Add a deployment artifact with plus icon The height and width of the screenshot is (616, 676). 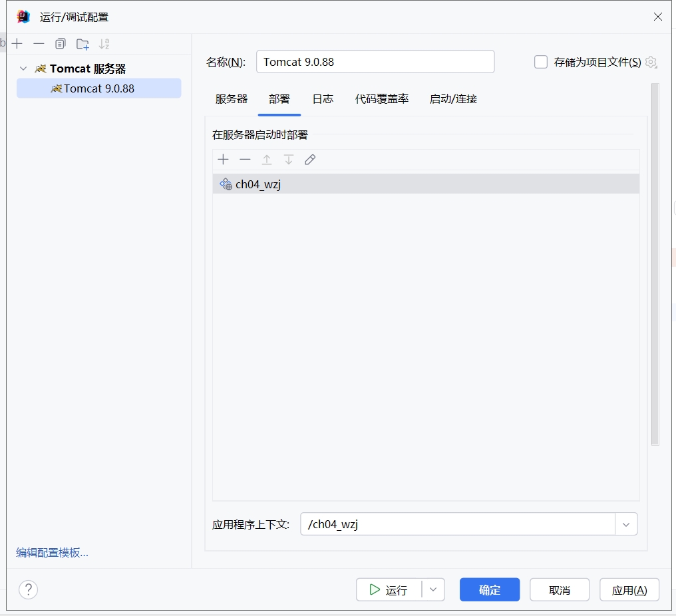224,160
